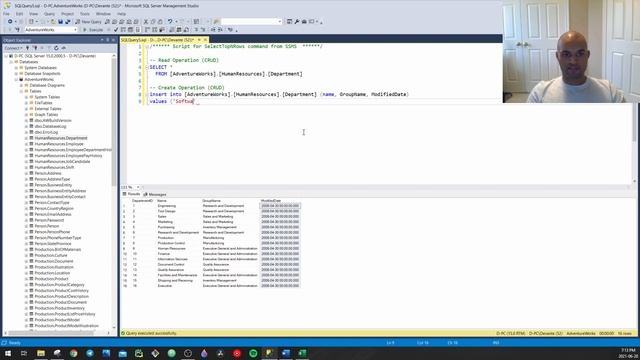Click the Object Explorer vertical scrollbar
The image size is (640, 360).
click(x=114, y=122)
